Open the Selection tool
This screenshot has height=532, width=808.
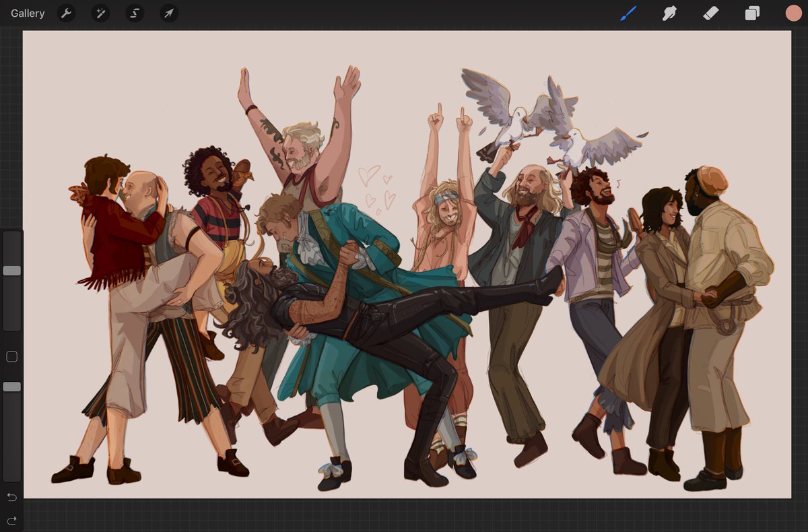pos(135,13)
